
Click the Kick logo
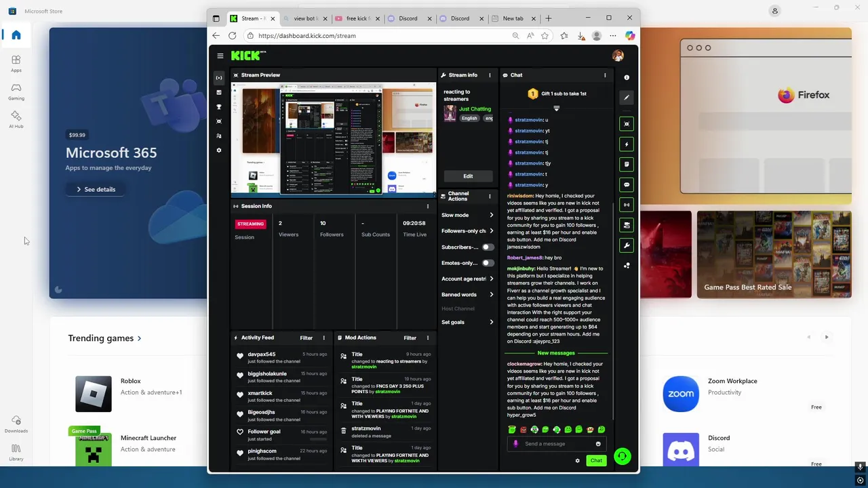[248, 56]
